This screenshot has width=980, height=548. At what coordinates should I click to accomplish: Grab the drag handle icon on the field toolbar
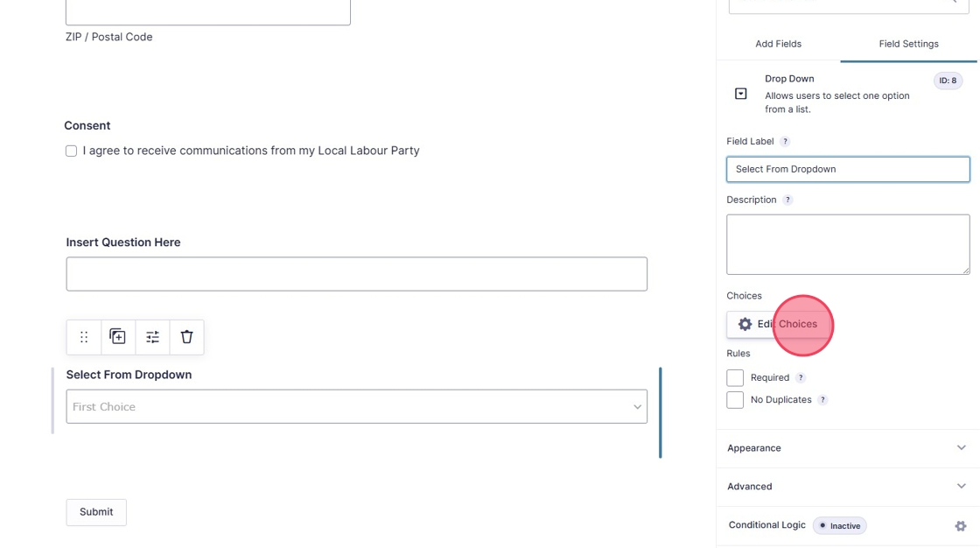[84, 337]
